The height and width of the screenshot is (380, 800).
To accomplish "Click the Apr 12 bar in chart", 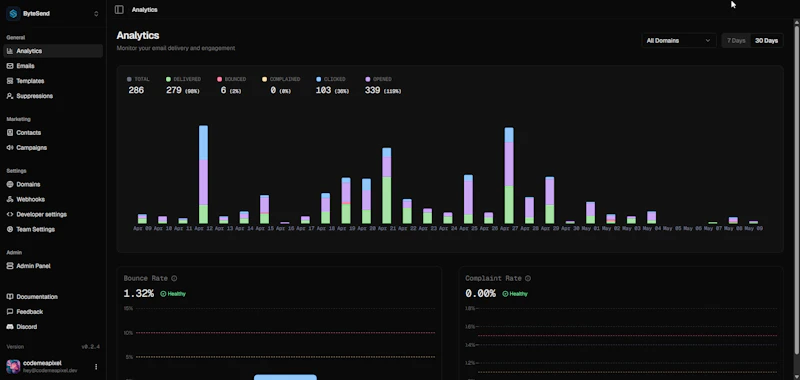I will [x=203, y=174].
